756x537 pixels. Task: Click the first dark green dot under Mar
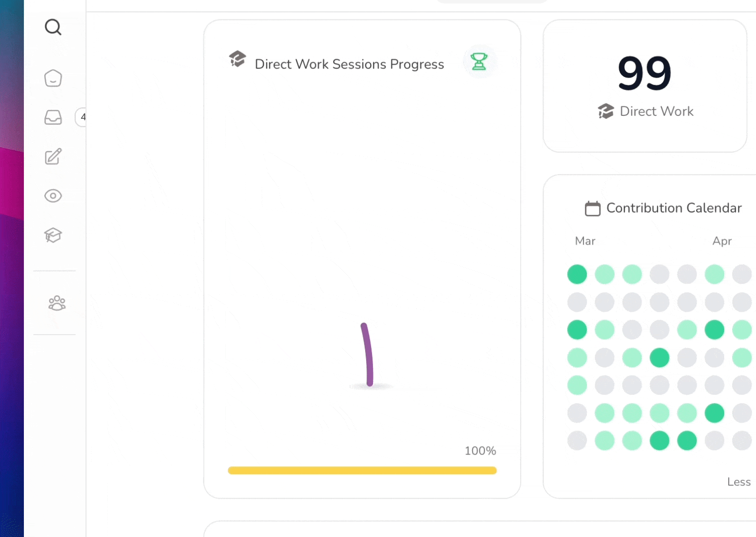[577, 274]
